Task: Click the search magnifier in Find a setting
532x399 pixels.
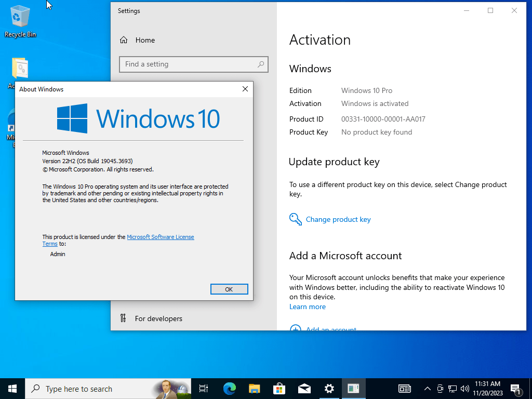Action: coord(261,64)
